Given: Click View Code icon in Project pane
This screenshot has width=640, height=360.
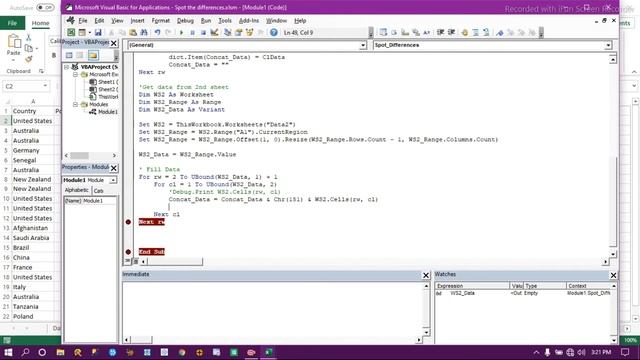Looking at the screenshot, I should 69,55.
